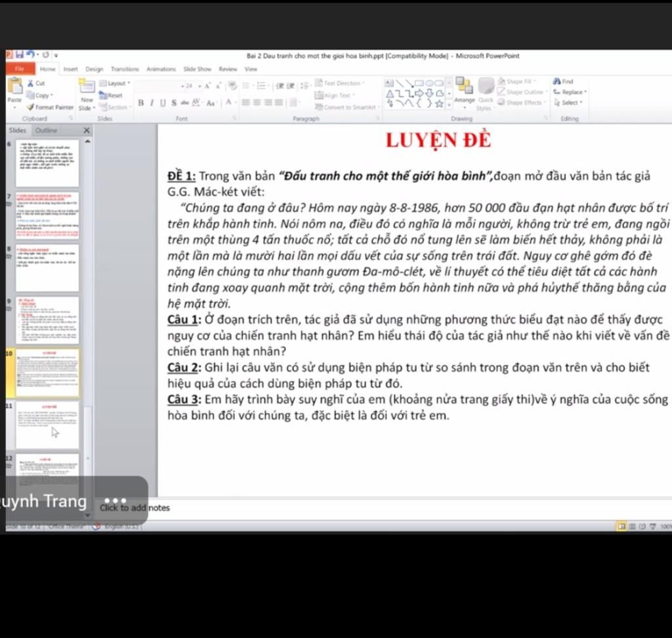Pick the triangle shape in shapes gallery
The width and height of the screenshot is (672, 638).
coord(390,93)
